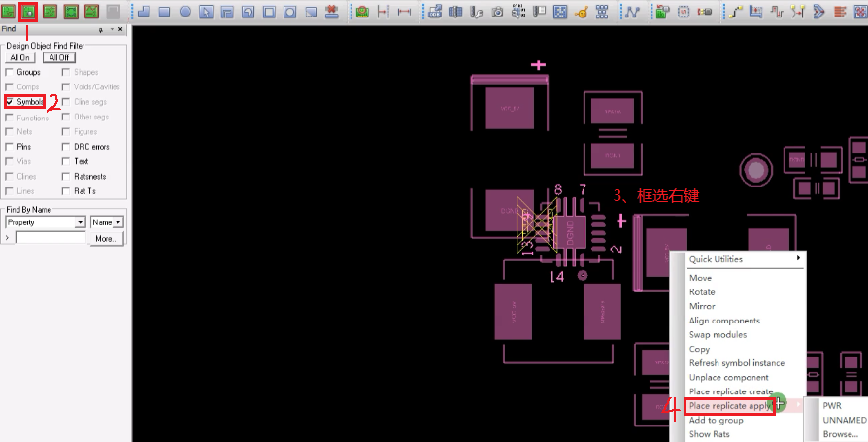Viewport: 868px width, 442px height.
Task: Click the Find By Name text field
Action: (x=50, y=237)
